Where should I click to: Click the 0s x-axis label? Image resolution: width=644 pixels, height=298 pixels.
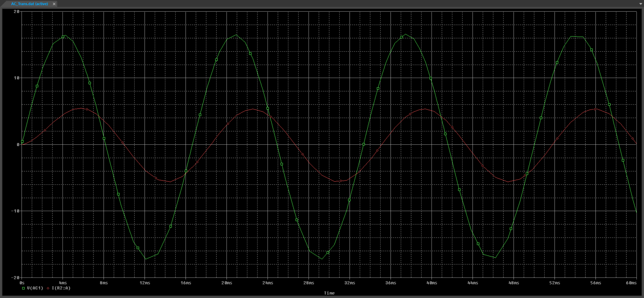coord(22,283)
